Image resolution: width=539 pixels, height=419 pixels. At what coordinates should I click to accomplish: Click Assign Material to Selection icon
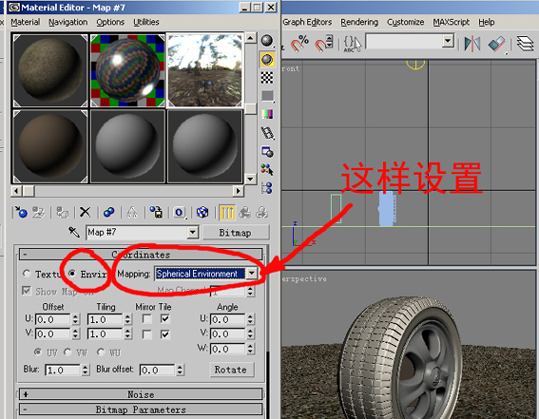(62, 212)
